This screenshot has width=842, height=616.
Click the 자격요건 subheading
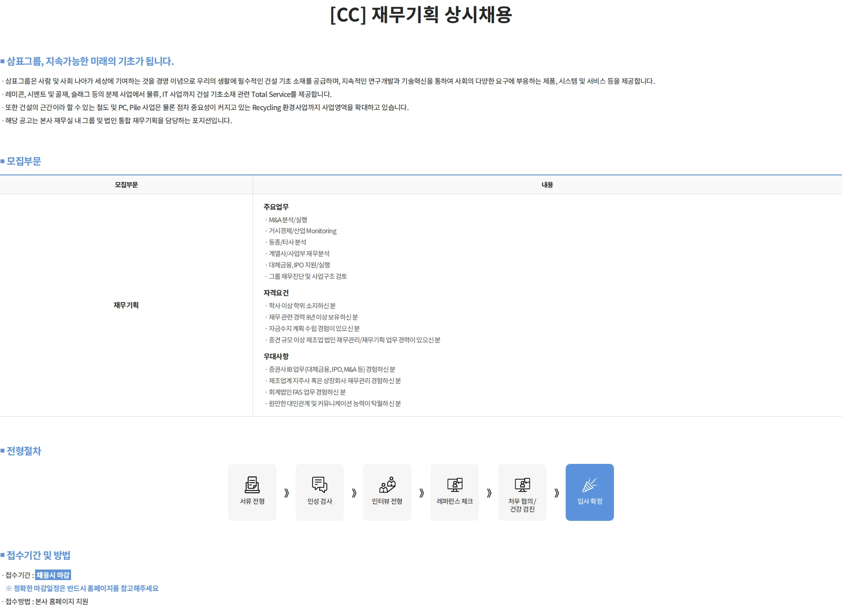(276, 292)
